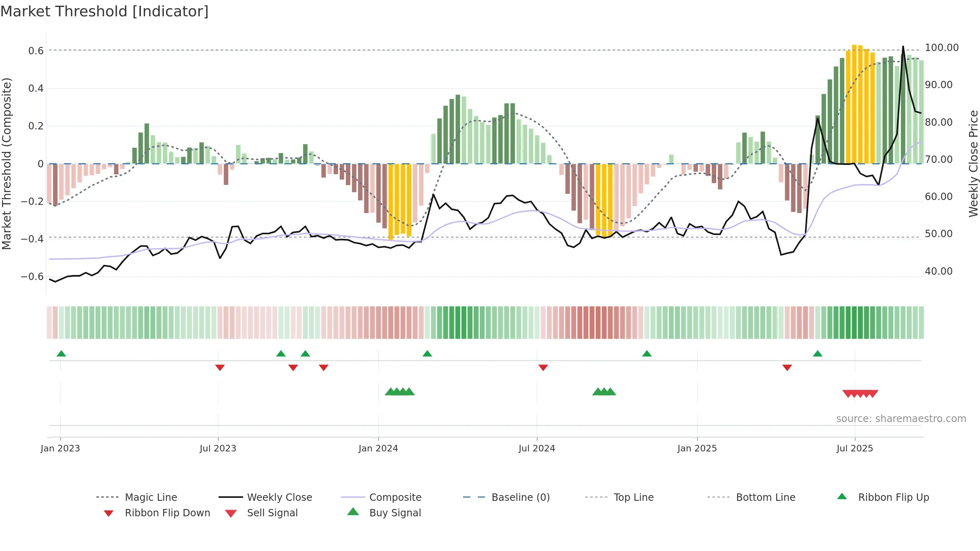This screenshot has width=980, height=551.
Task: Click the Jan 2025 x-axis label
Action: click(x=697, y=449)
